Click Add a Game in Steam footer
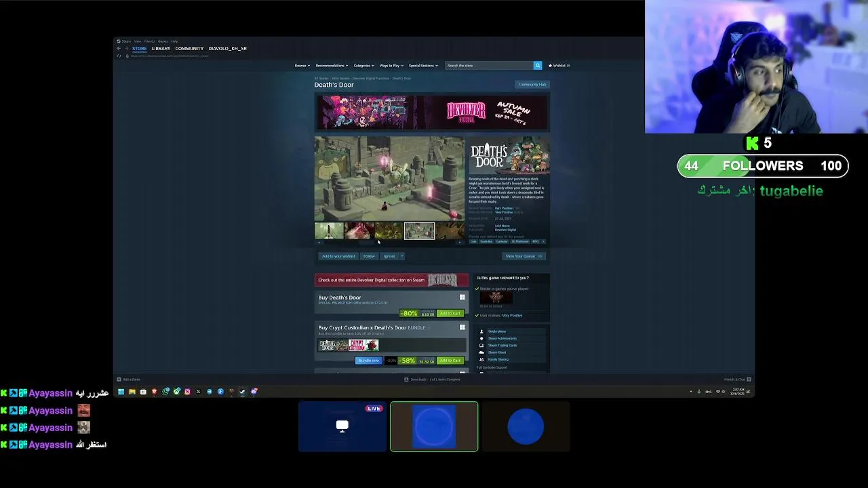This screenshot has width=868, height=488. pyautogui.click(x=129, y=380)
